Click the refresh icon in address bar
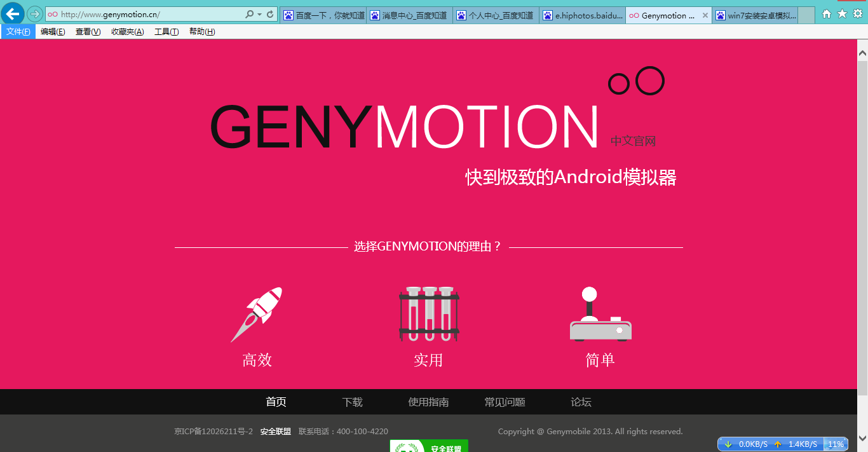Screen dimensions: 868x452 coord(270,14)
